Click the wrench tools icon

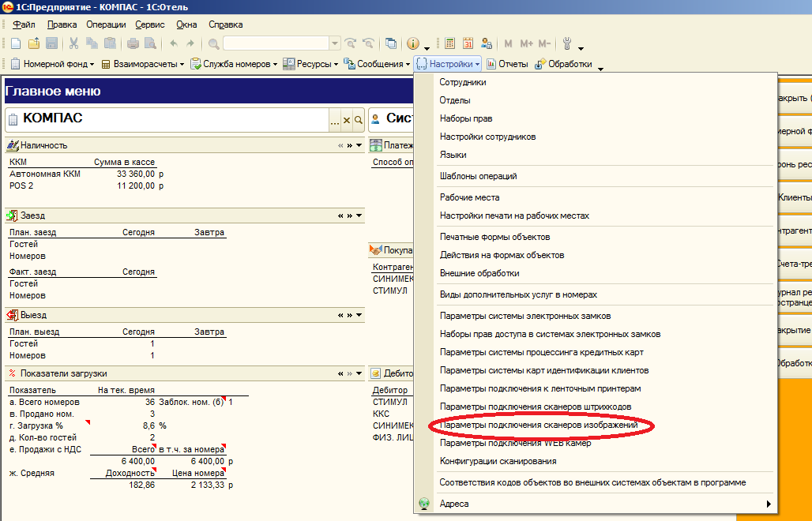(x=567, y=44)
